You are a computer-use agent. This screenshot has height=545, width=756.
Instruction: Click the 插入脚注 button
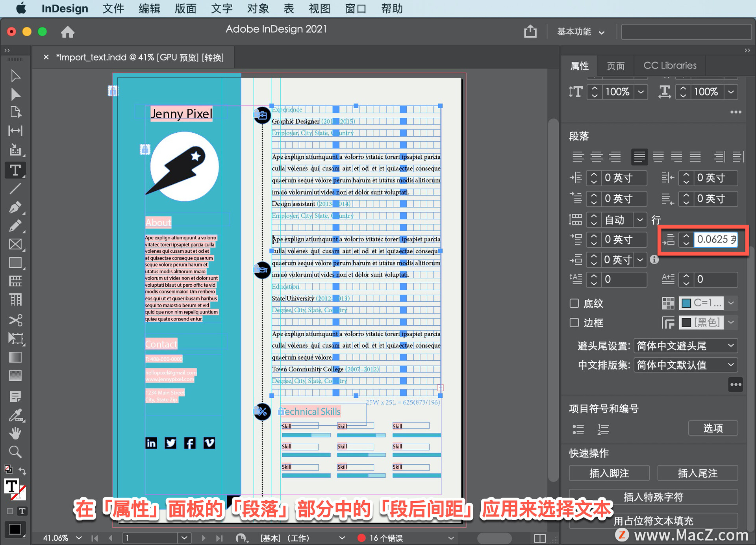(609, 473)
